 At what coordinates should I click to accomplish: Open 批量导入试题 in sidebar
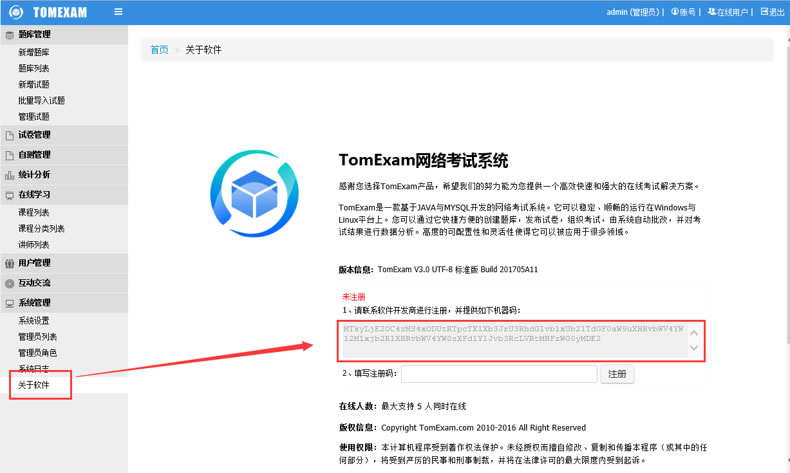41,101
